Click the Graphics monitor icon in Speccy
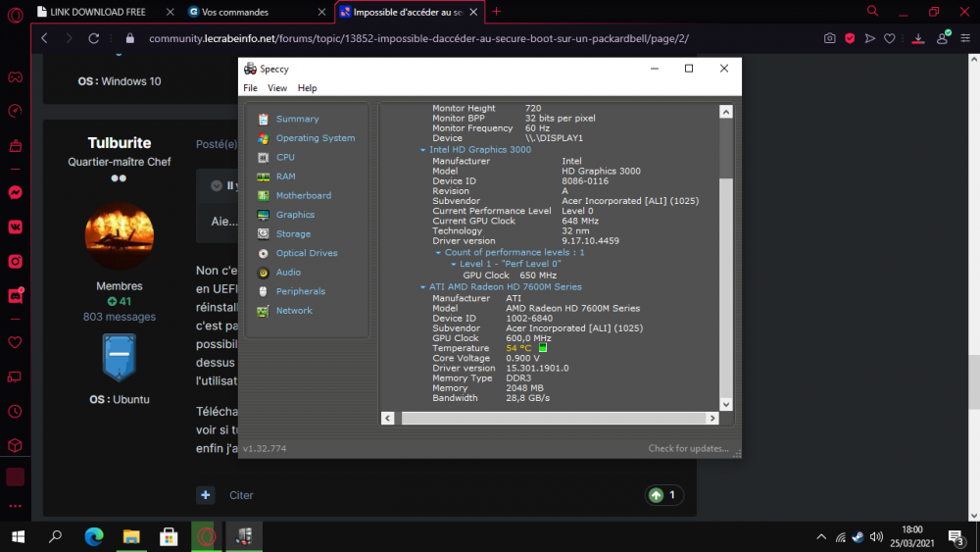The height and width of the screenshot is (552, 980). click(263, 215)
